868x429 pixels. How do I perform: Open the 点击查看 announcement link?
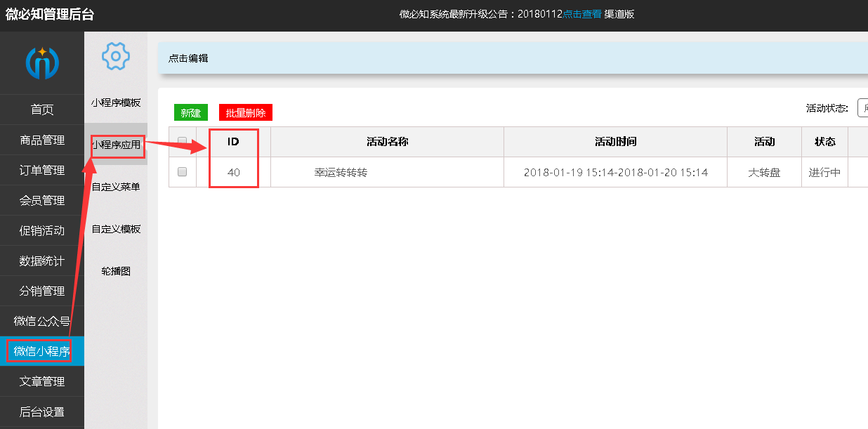582,14
